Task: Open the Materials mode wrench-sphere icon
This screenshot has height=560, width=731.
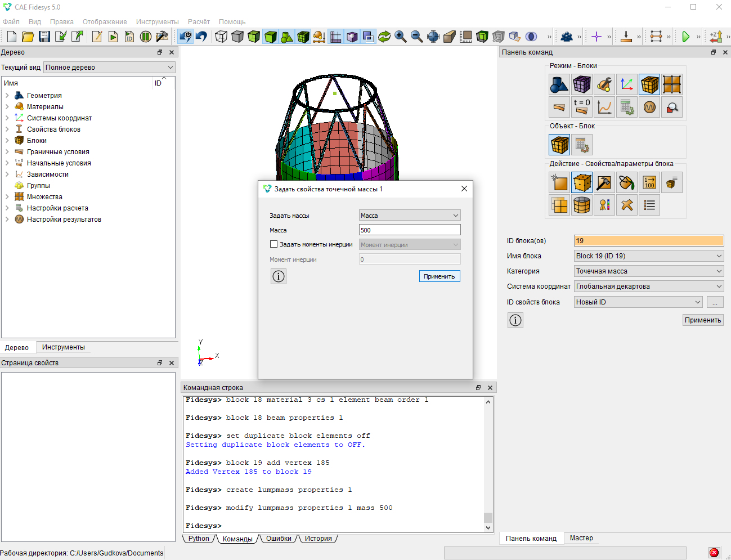Action: pos(604,84)
